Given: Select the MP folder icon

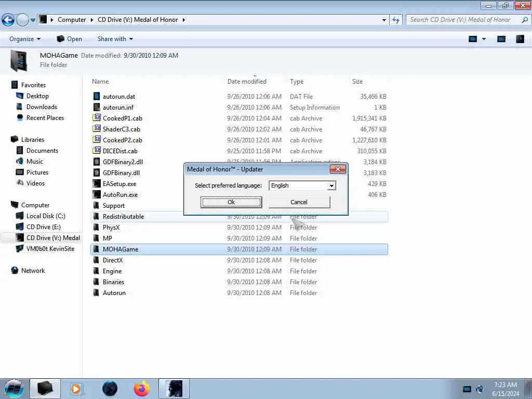Looking at the screenshot, I should pyautogui.click(x=97, y=238).
